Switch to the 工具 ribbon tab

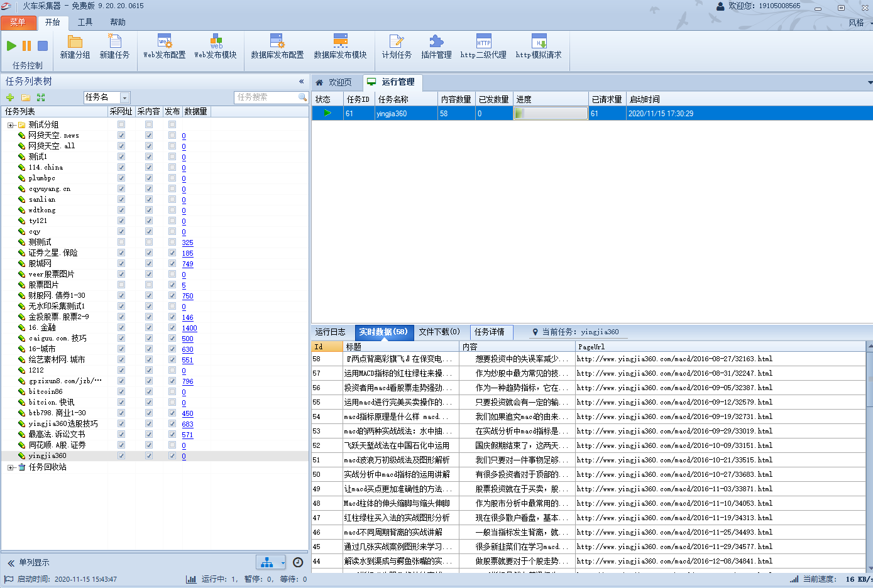click(85, 23)
